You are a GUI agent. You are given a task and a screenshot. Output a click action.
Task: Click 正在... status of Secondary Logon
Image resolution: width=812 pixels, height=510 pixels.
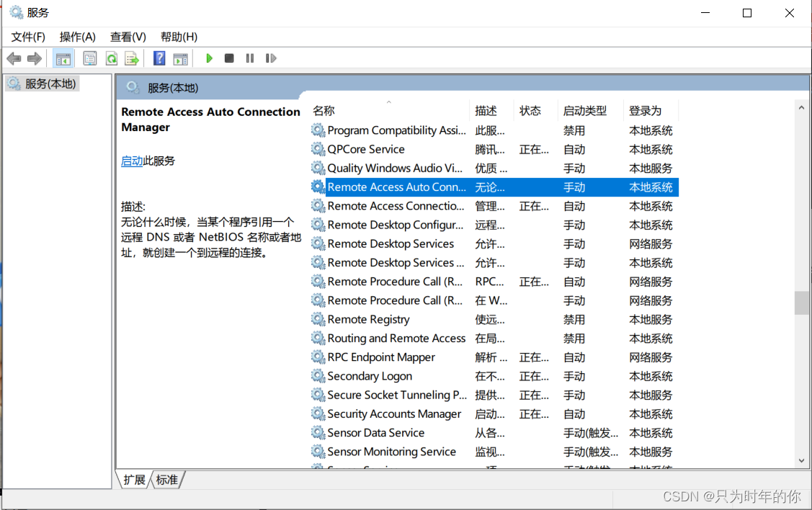[x=534, y=376]
